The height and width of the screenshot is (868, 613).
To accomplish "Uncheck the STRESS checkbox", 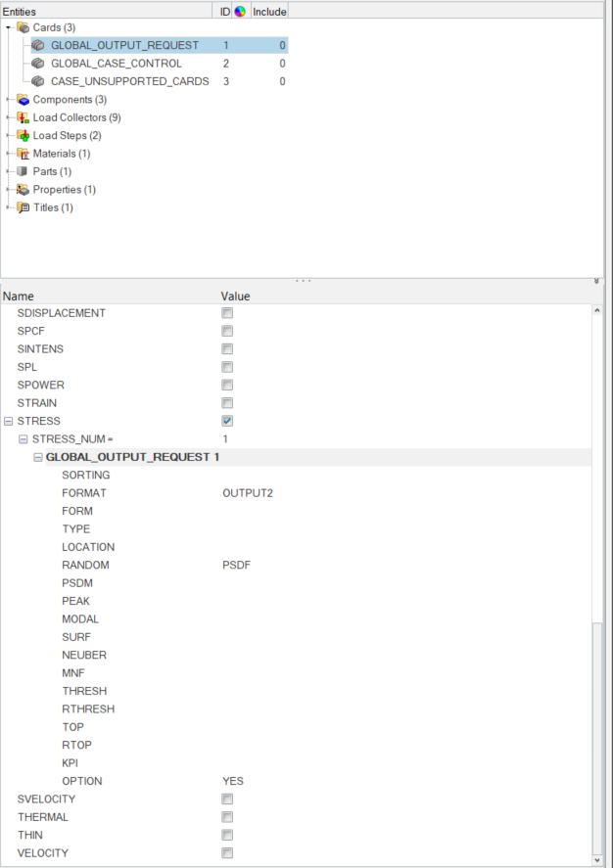I will coord(227,421).
